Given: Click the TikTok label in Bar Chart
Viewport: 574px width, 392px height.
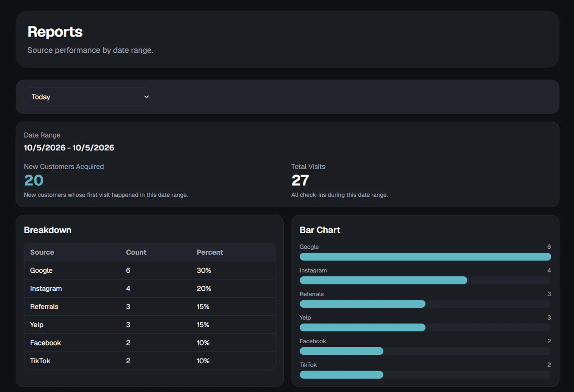Looking at the screenshot, I should [308, 365].
